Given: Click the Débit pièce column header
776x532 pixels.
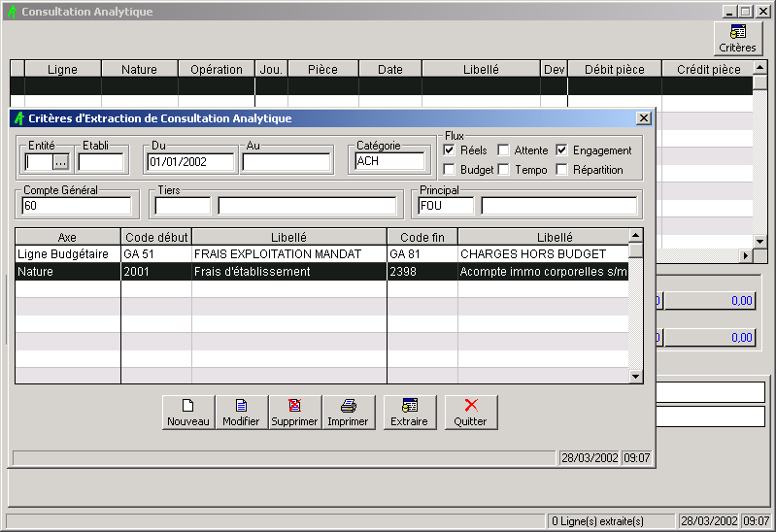Looking at the screenshot, I should (x=615, y=69).
